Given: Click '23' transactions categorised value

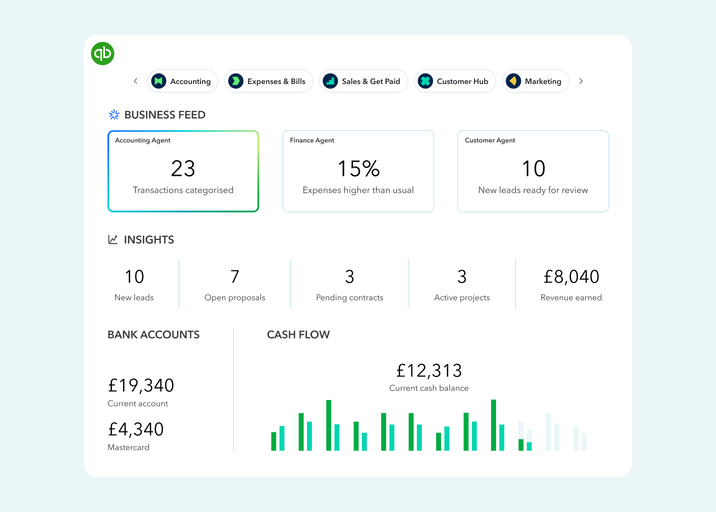Looking at the screenshot, I should point(183,169).
